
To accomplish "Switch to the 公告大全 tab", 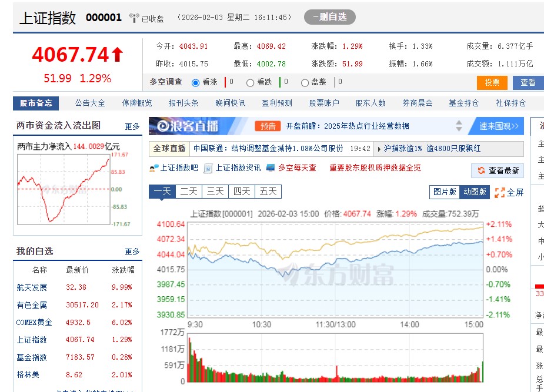I will coord(88,102).
